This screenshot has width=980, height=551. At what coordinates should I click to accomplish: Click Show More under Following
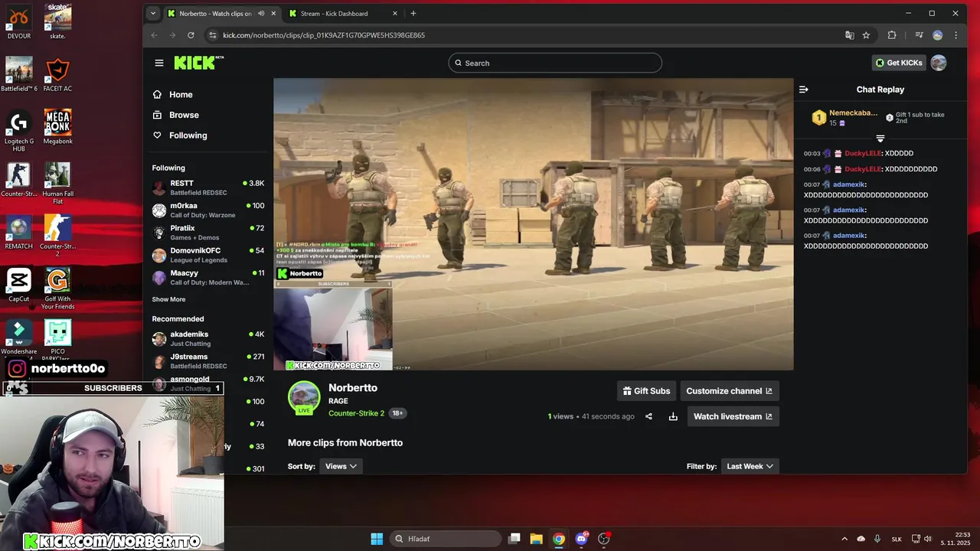coord(168,299)
